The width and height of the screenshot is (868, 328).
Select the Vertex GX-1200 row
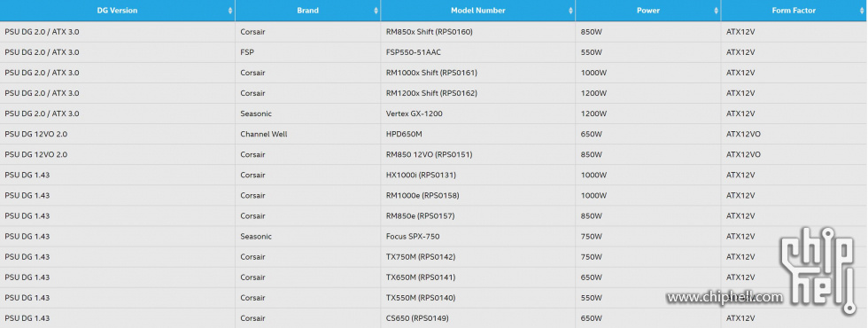pos(434,113)
